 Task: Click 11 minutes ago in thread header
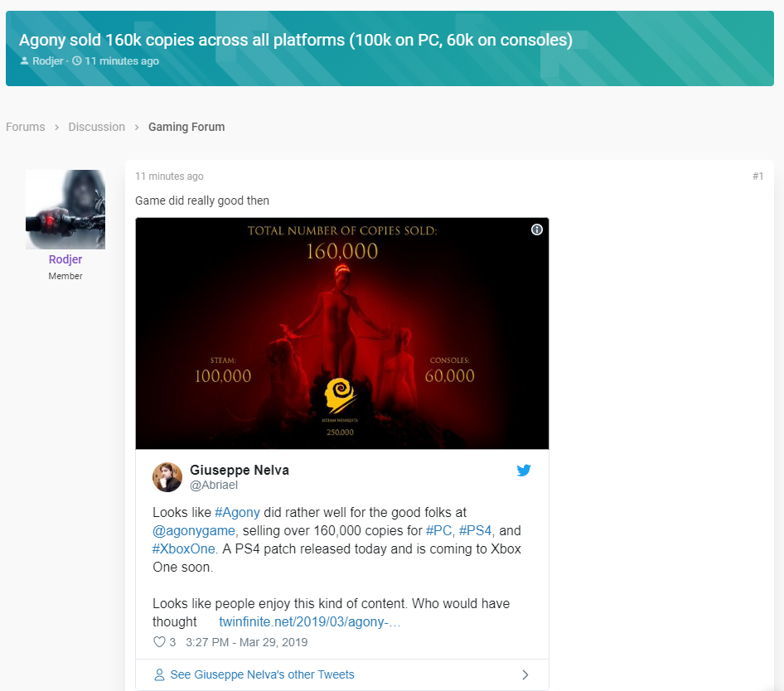click(122, 61)
